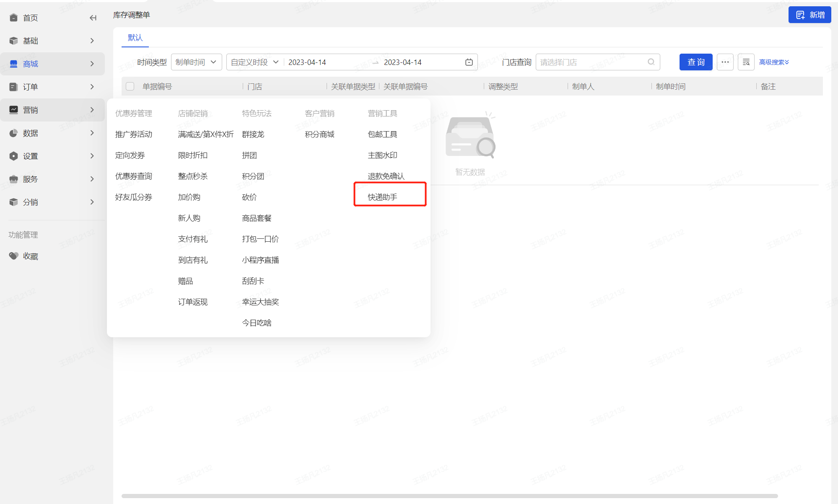Screen dimensions: 838x504
Task: Open 限时折扣 menu entry
Action: [x=193, y=155]
